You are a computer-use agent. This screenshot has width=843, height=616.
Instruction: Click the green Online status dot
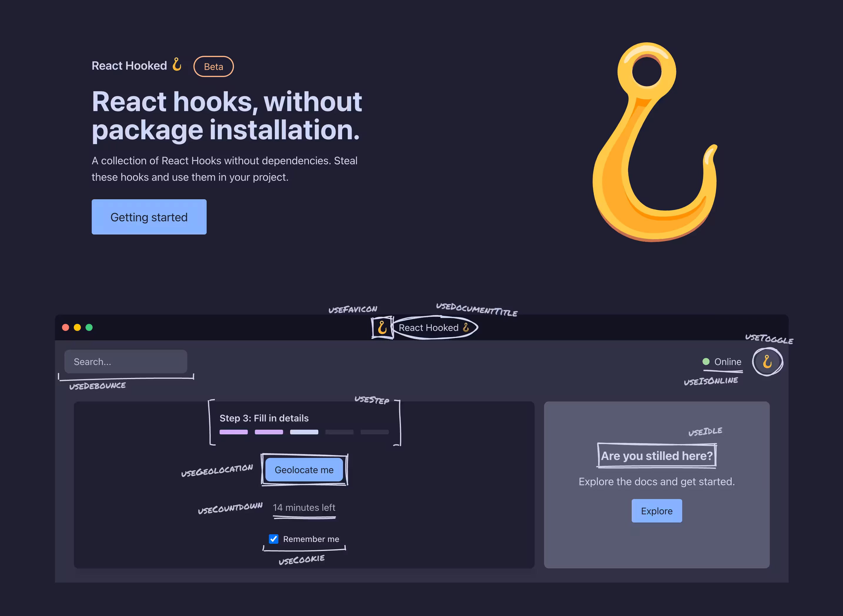pyautogui.click(x=705, y=361)
